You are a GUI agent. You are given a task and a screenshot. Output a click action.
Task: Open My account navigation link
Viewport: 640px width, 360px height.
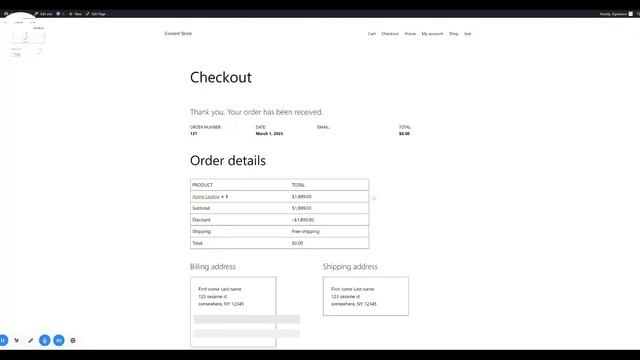point(432,34)
